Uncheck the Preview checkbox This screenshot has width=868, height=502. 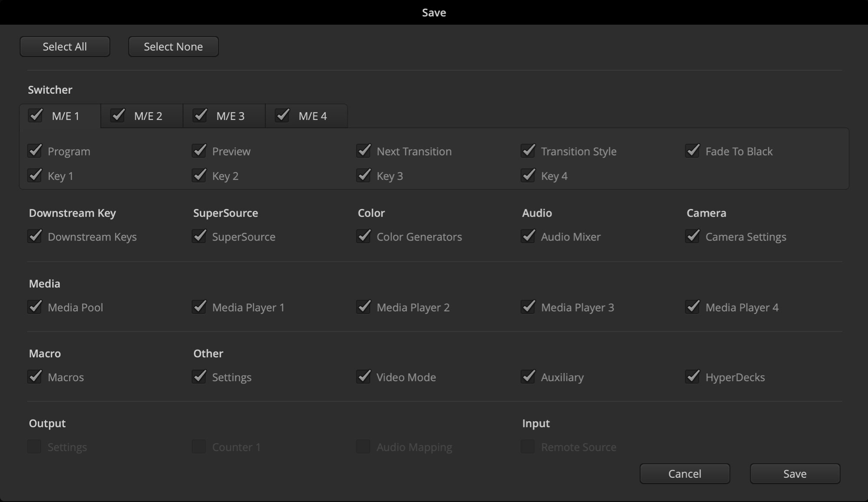click(199, 151)
